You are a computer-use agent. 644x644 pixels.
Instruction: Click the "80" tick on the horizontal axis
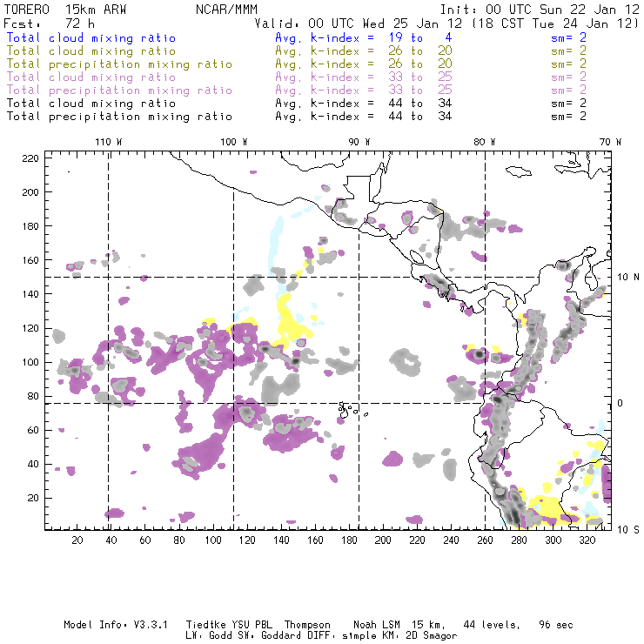coord(179,540)
